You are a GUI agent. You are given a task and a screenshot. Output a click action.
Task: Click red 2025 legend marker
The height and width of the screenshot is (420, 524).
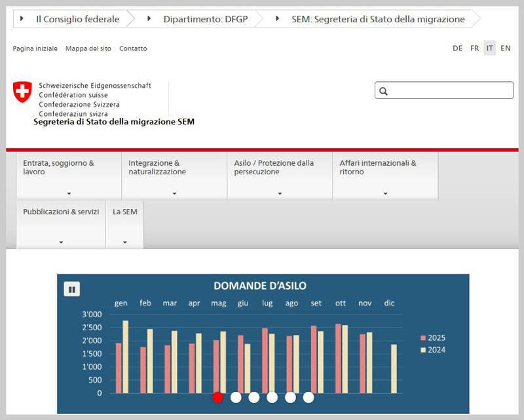pos(423,338)
